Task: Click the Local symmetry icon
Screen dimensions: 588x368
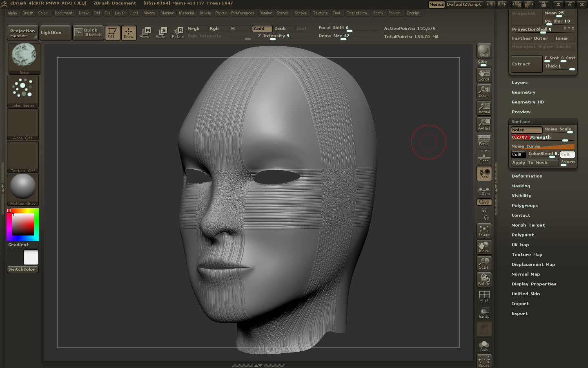Action: pos(484,173)
